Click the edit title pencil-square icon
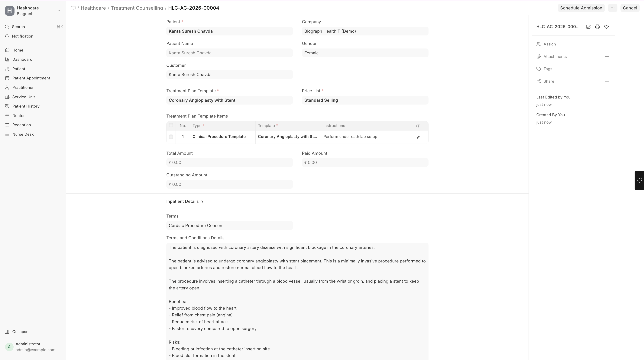Viewport: 644px width, 360px height. pyautogui.click(x=588, y=27)
